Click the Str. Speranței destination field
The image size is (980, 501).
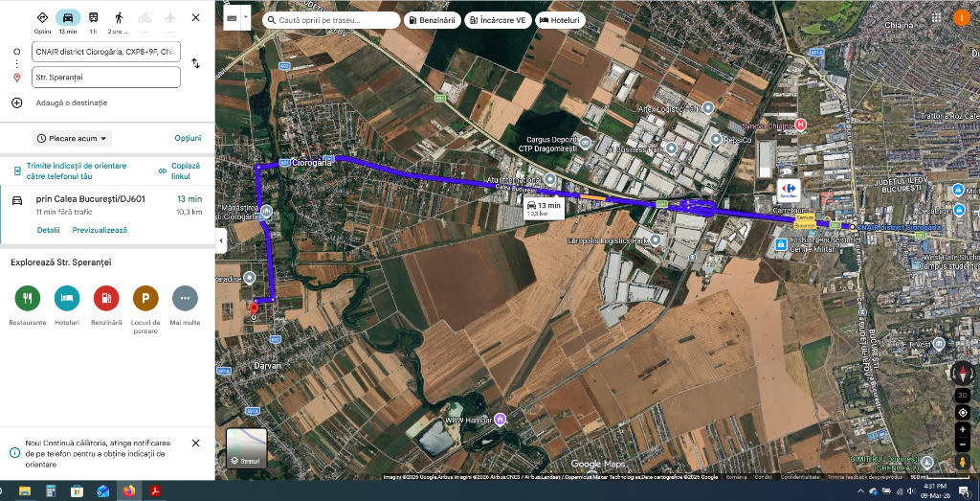[x=105, y=78]
